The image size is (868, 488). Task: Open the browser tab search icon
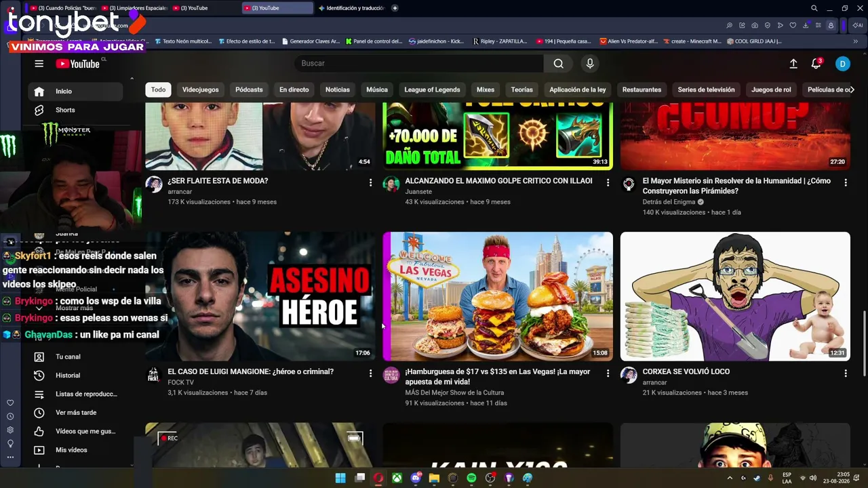coord(814,8)
